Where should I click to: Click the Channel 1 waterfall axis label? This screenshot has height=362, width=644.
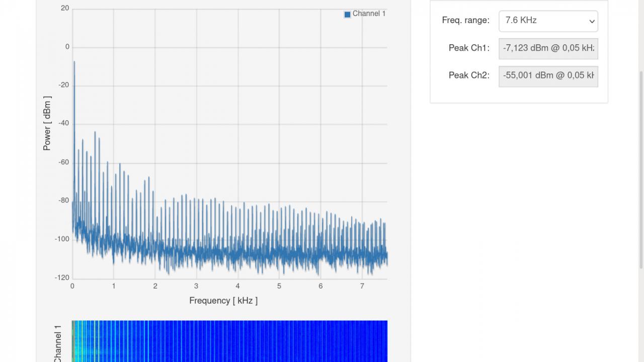[x=58, y=344]
